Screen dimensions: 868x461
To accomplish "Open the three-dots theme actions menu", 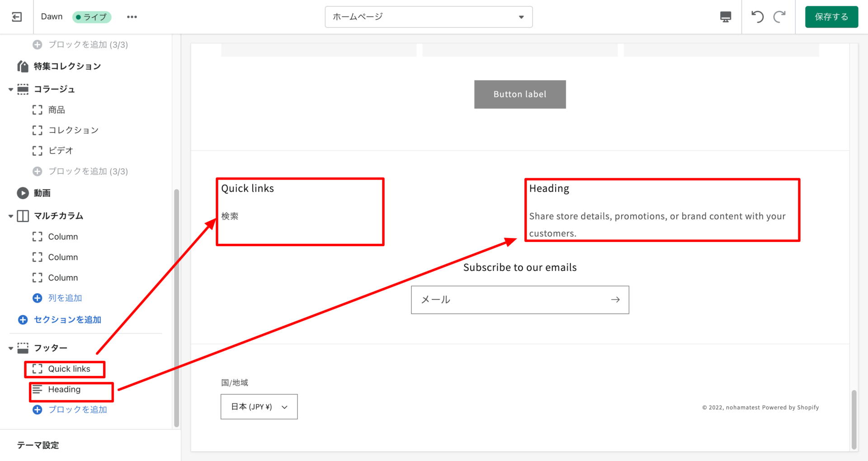I will click(132, 17).
